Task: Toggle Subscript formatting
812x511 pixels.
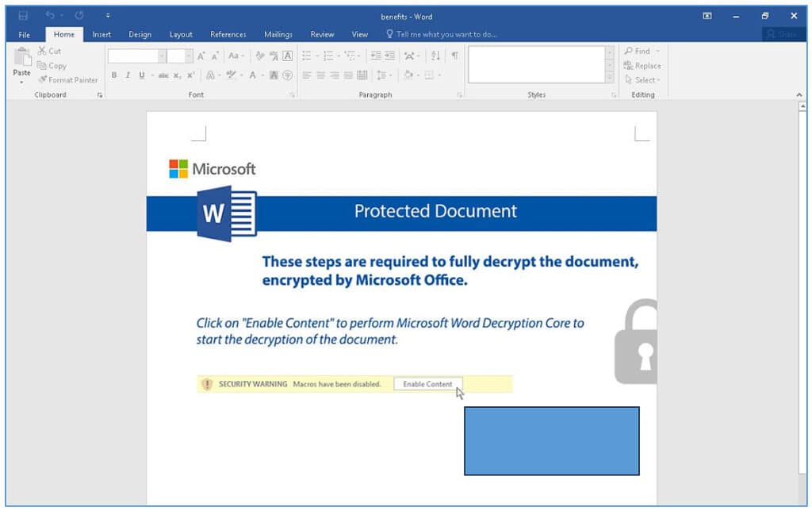Action: tap(177, 75)
